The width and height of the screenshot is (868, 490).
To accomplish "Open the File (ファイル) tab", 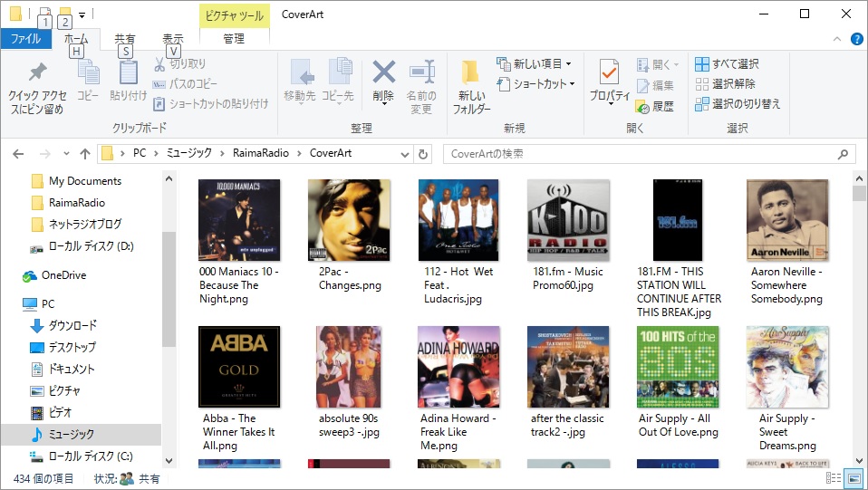I will click(25, 39).
